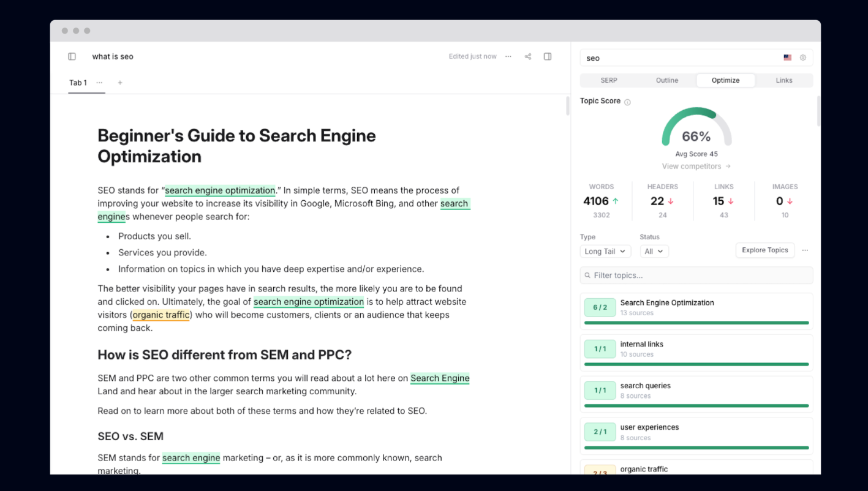The height and width of the screenshot is (491, 868).
Task: Open document options ellipsis beside Edited just now
Action: coord(508,56)
